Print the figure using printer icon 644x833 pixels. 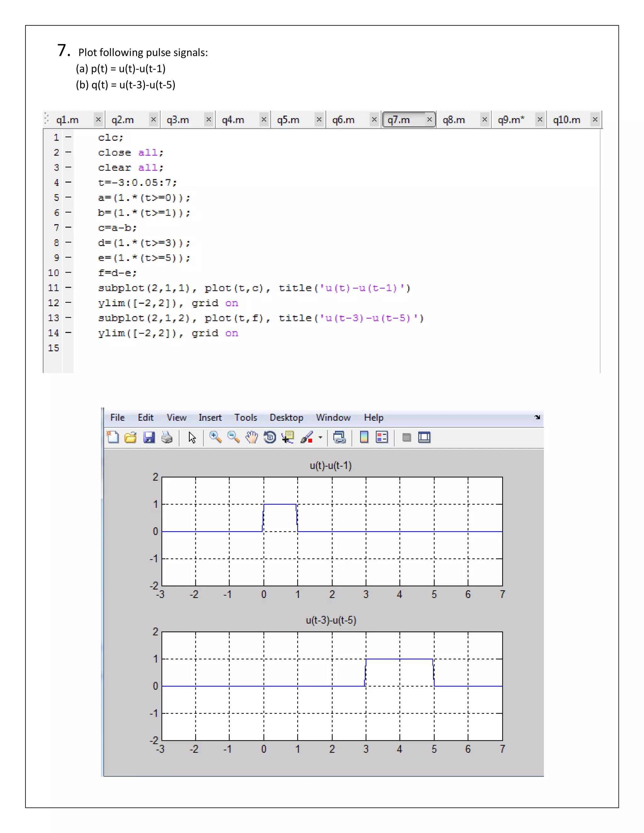[167, 437]
